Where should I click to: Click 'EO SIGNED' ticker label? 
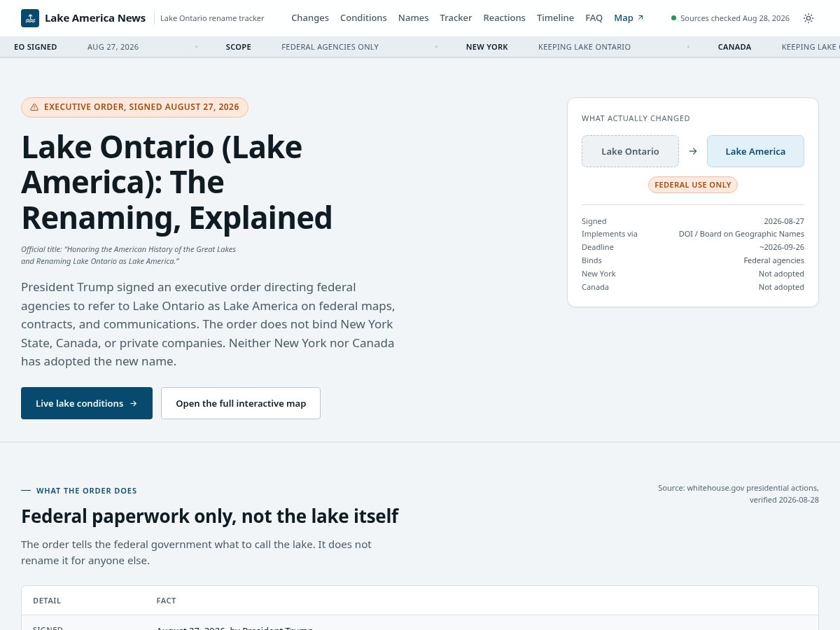(36, 47)
